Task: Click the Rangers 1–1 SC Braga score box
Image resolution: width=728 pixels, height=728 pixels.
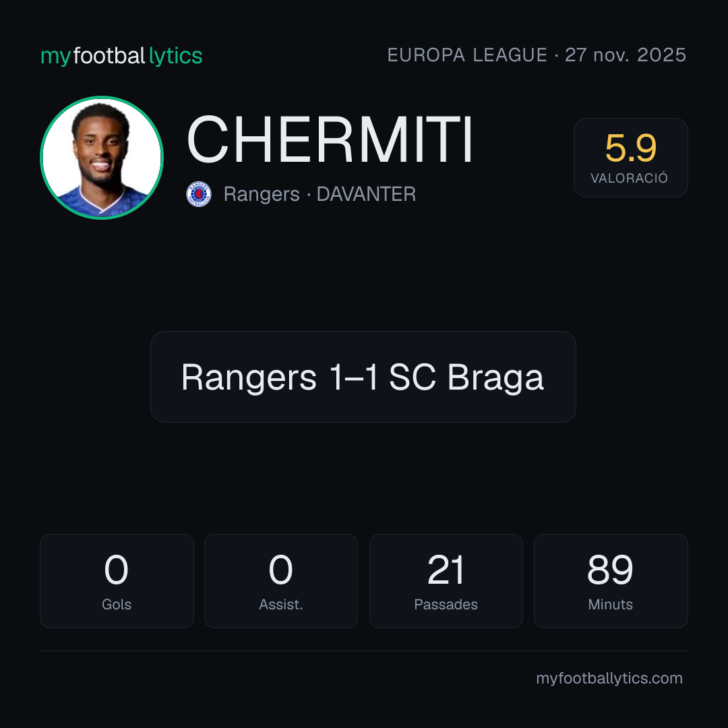Action: [x=363, y=377]
